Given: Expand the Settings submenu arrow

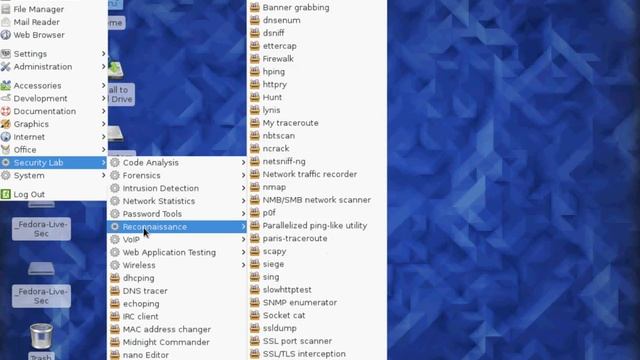Looking at the screenshot, I should coord(103,53).
